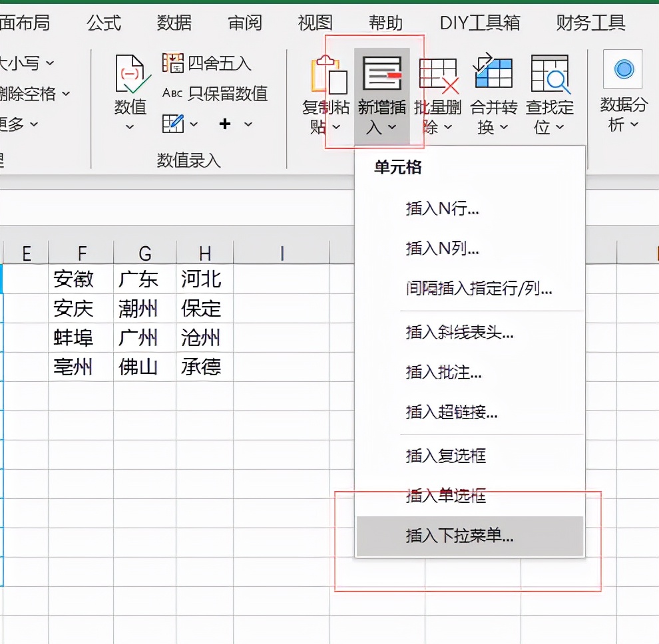Image resolution: width=659 pixels, height=644 pixels.
Task: Select 插入单选框 menu entry
Action: click(470, 496)
